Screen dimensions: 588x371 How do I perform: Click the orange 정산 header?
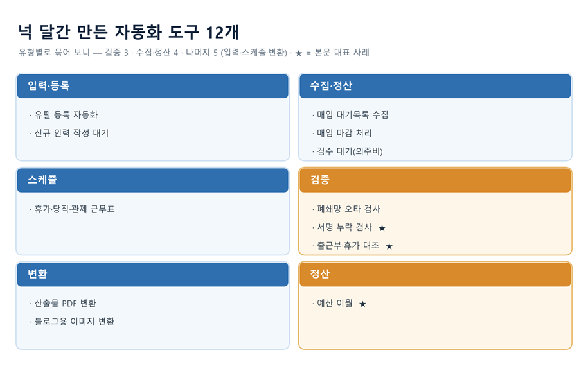(435, 274)
